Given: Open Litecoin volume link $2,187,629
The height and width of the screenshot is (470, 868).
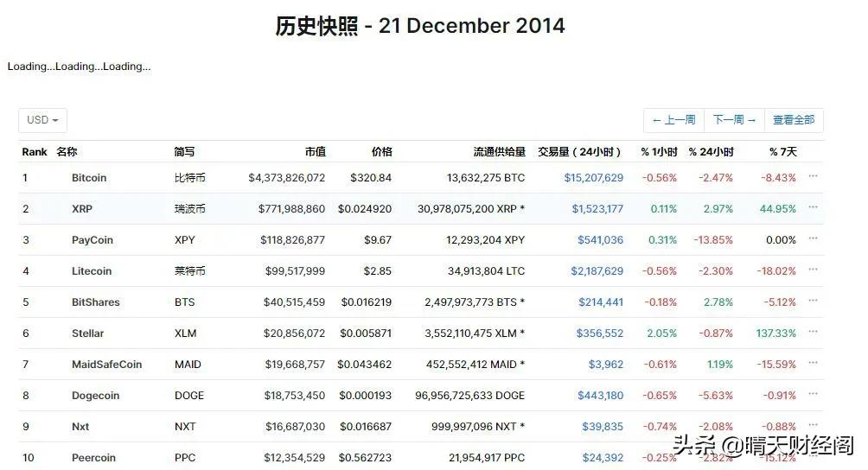Looking at the screenshot, I should pos(597,271).
